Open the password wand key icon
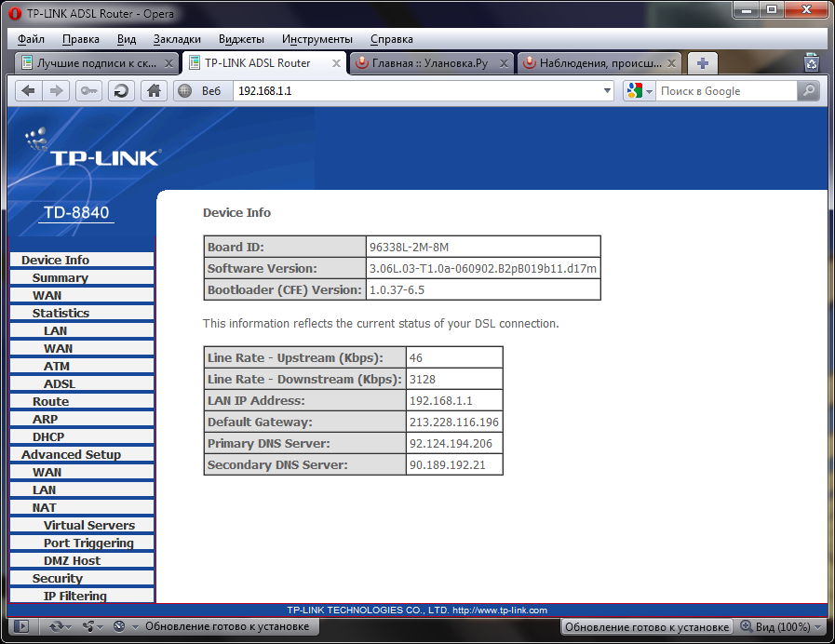 [x=88, y=91]
